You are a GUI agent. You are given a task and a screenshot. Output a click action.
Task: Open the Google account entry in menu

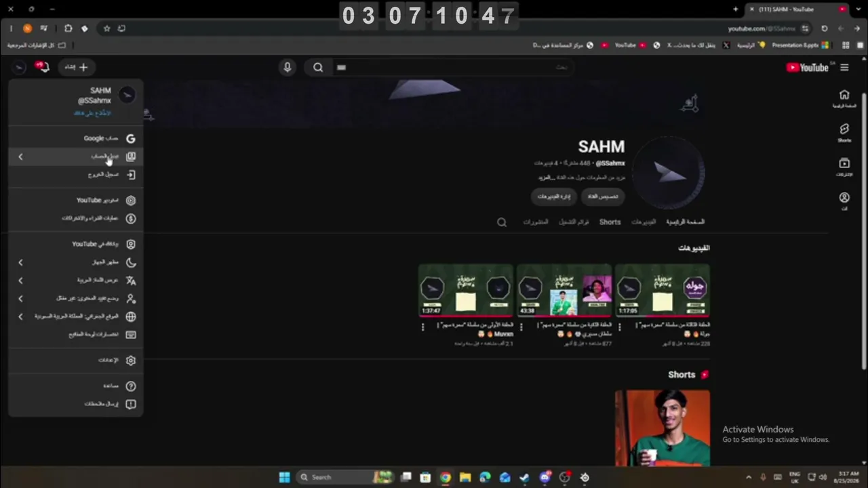[76, 138]
